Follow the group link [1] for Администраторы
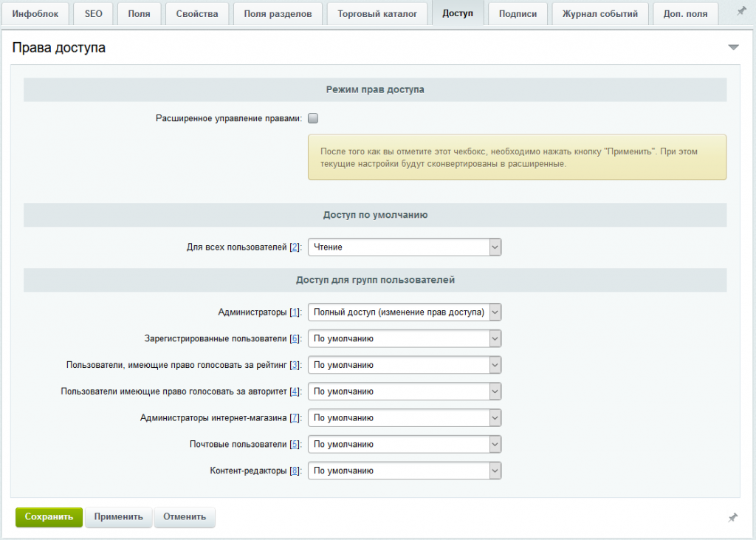The image size is (756, 540). [x=295, y=312]
